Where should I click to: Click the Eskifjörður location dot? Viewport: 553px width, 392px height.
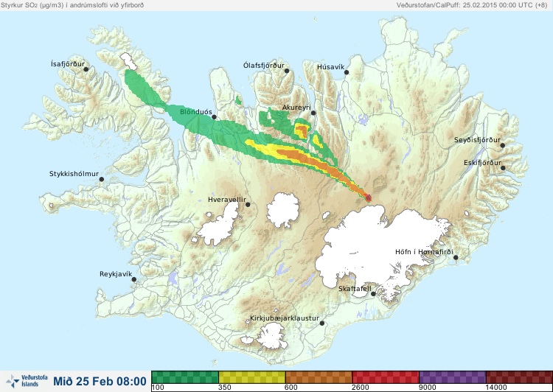pos(503,168)
